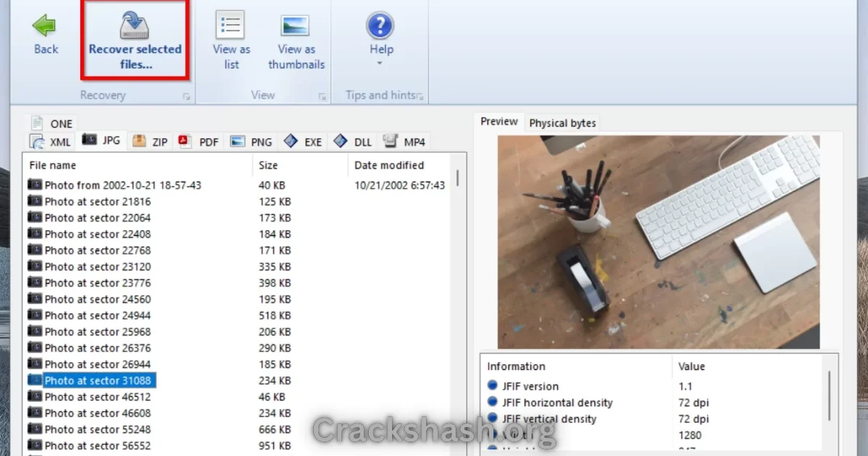This screenshot has height=456, width=868.
Task: Switch to the Preview tab
Action: pyautogui.click(x=499, y=122)
